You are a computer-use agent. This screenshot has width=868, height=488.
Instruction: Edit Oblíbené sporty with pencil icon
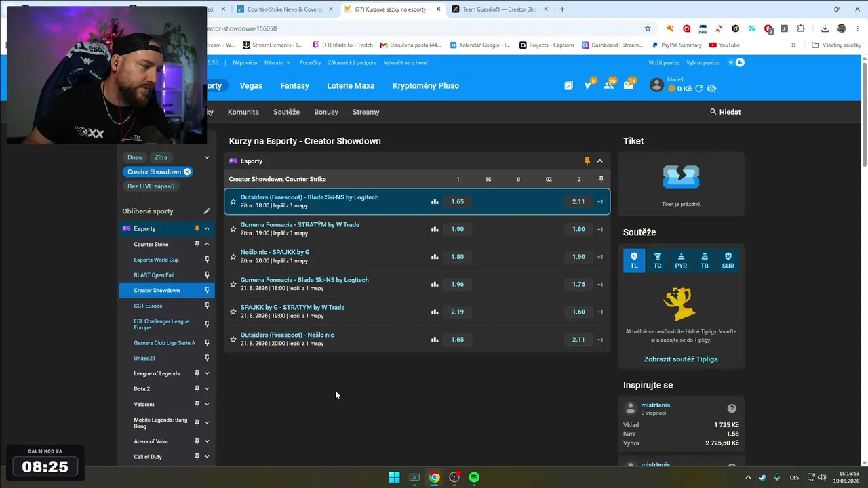[x=207, y=211]
